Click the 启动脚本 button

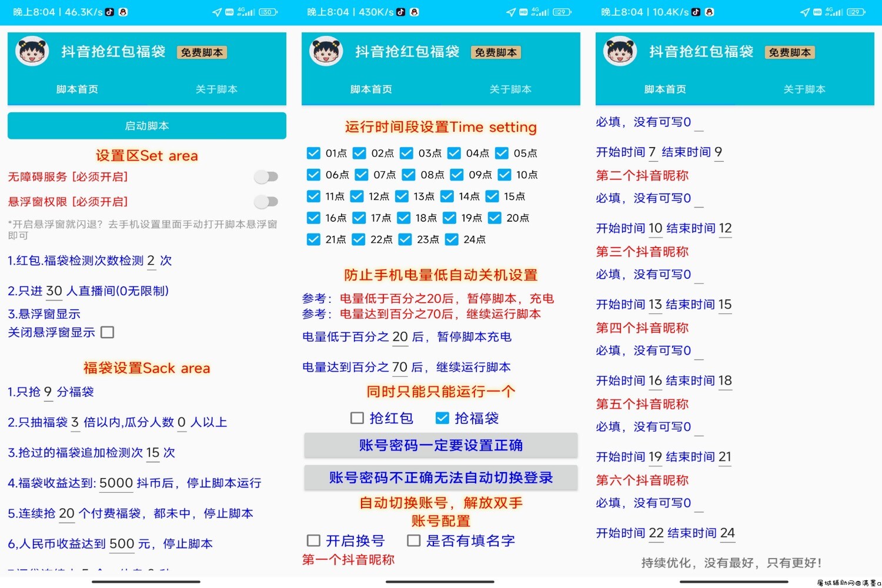click(147, 126)
